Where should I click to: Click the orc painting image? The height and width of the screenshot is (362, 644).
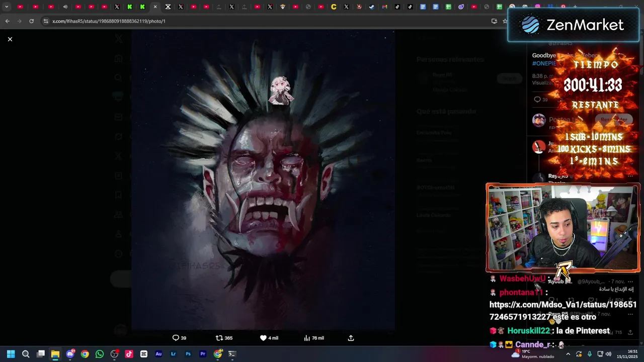[x=263, y=179]
